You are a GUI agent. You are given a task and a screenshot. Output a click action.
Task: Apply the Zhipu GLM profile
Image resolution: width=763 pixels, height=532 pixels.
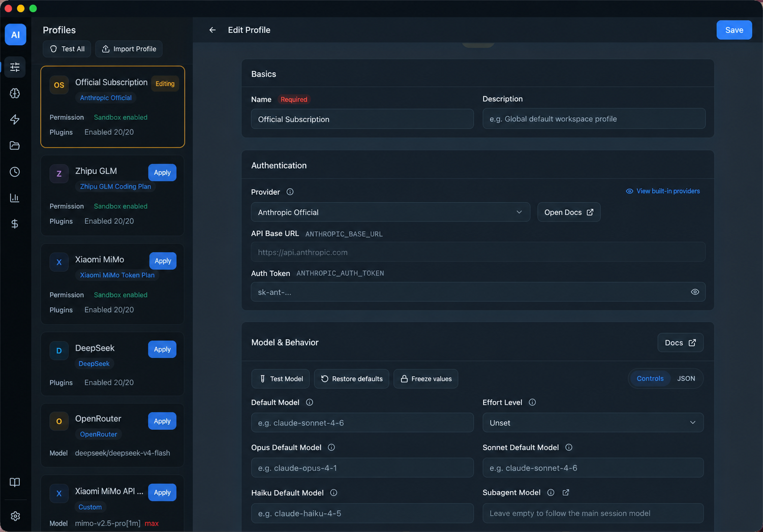(x=162, y=173)
